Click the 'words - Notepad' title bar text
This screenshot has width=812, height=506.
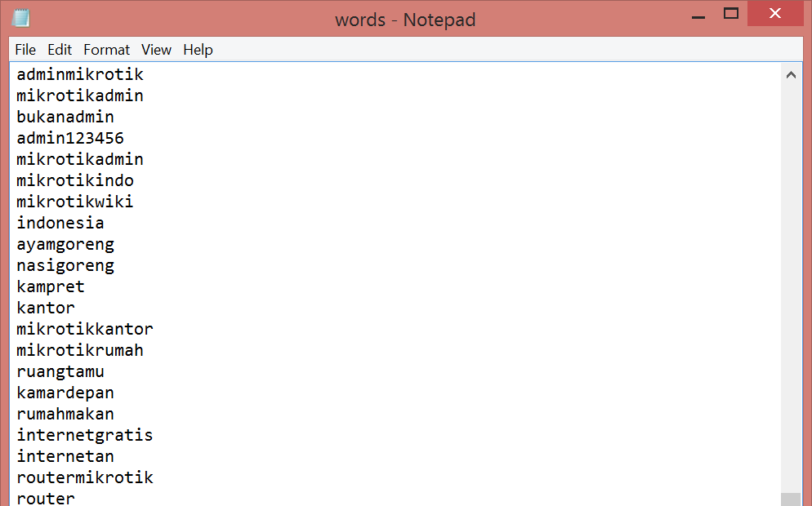[x=405, y=20]
